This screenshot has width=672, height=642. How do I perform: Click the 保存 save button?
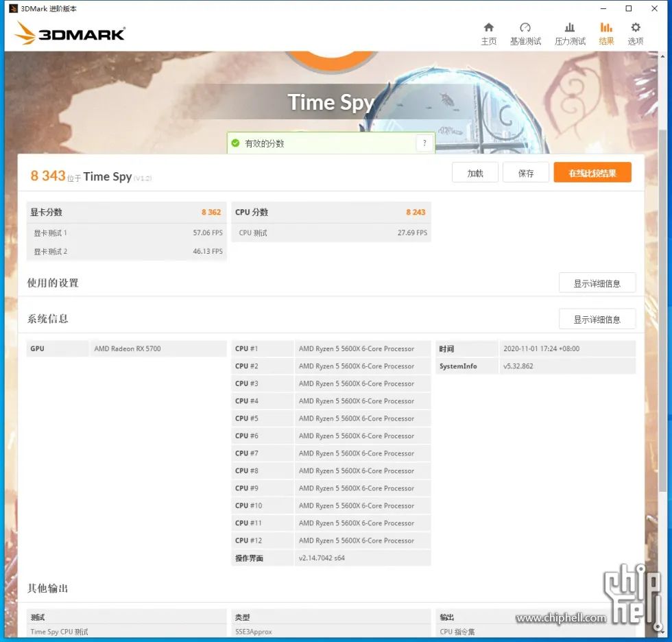(x=526, y=173)
